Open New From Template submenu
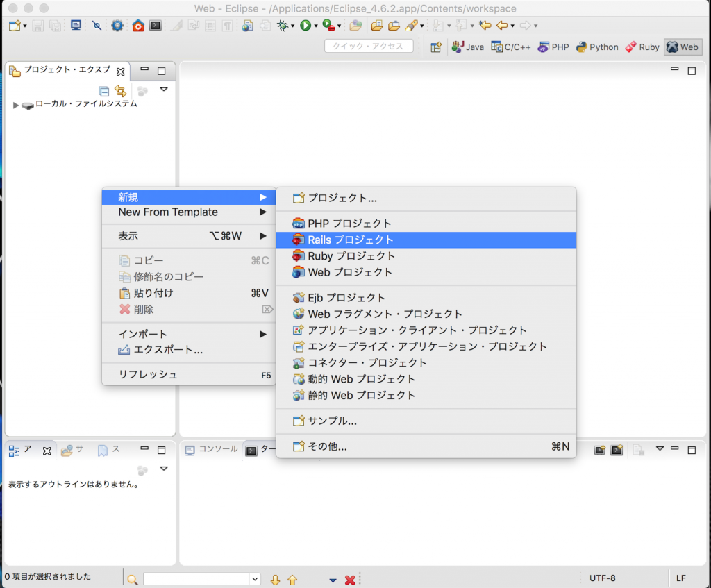711x588 pixels. (189, 212)
